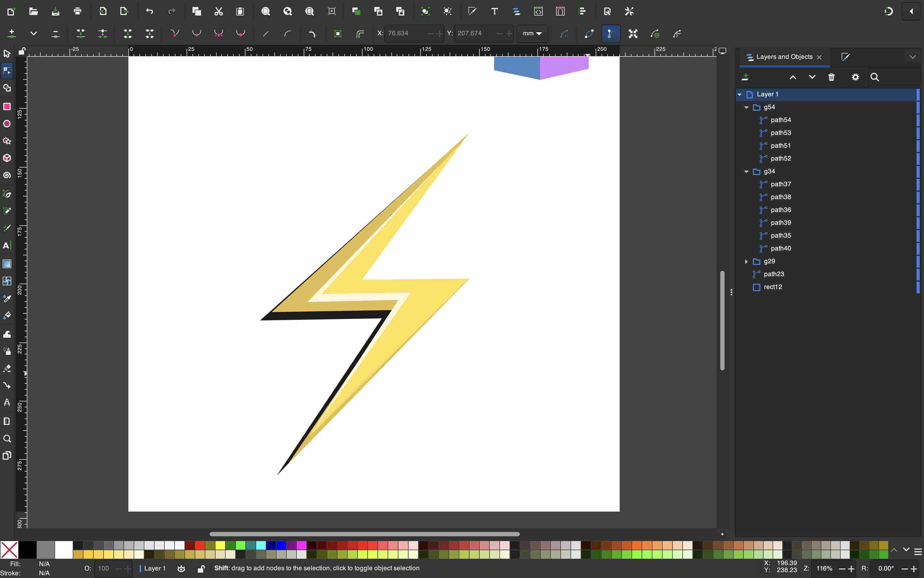
Task: Open Align and Distribute from toolbar
Action: pos(582,12)
